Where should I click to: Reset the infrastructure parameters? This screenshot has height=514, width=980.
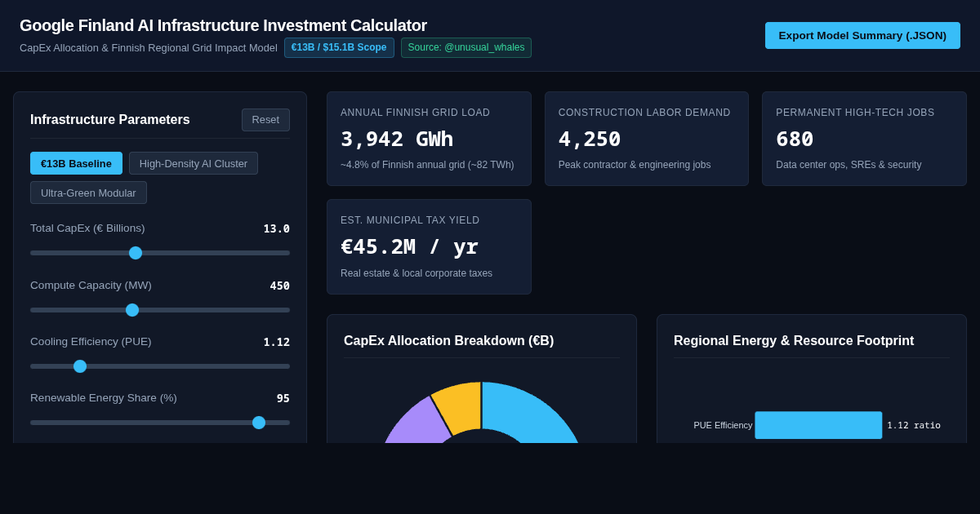point(265,120)
